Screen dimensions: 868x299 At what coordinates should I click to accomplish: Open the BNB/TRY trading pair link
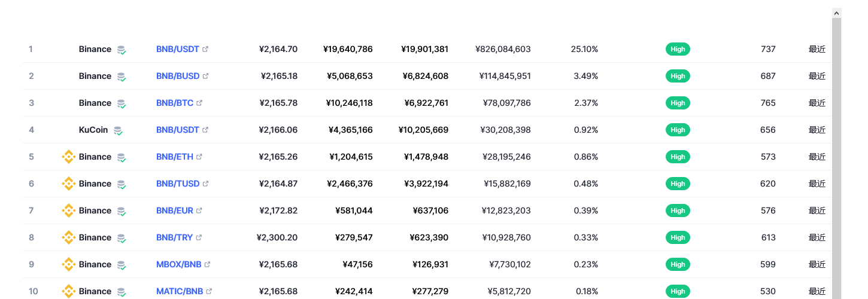coord(174,237)
